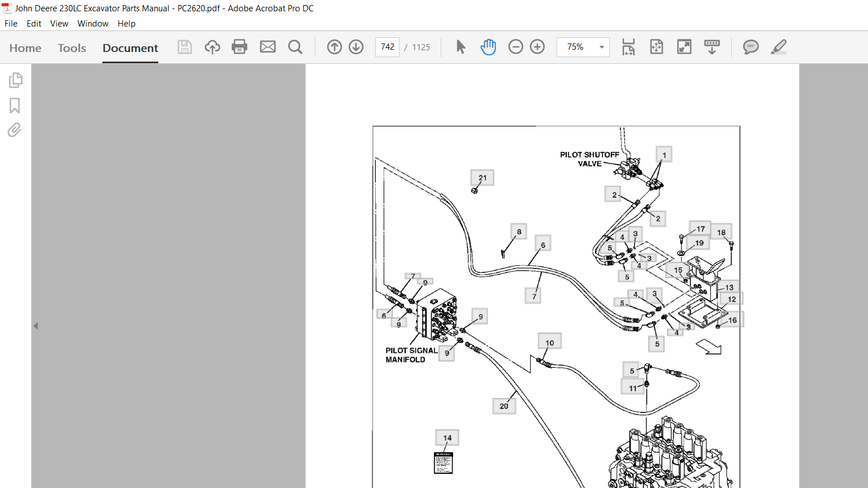Viewport: 868px width, 488px height.
Task: Open the View menu
Action: [x=59, y=24]
